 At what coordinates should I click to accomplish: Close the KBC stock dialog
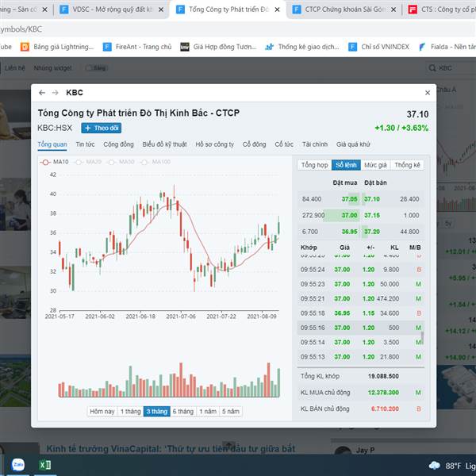(x=428, y=93)
